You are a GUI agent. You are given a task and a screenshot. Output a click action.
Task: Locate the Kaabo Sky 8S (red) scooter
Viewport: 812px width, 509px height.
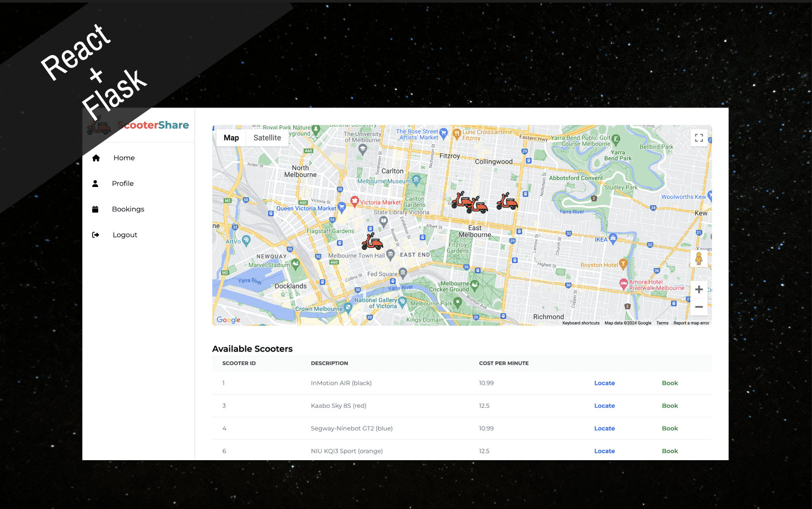604,406
